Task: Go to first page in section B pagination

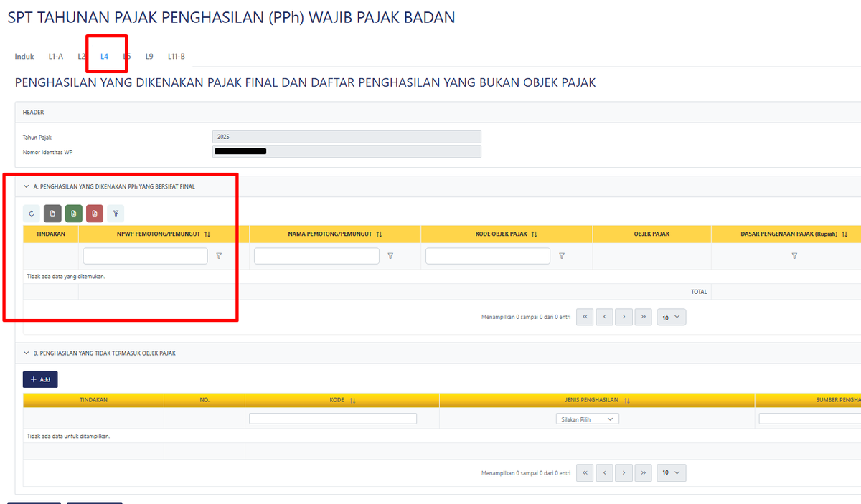Action: click(x=585, y=473)
